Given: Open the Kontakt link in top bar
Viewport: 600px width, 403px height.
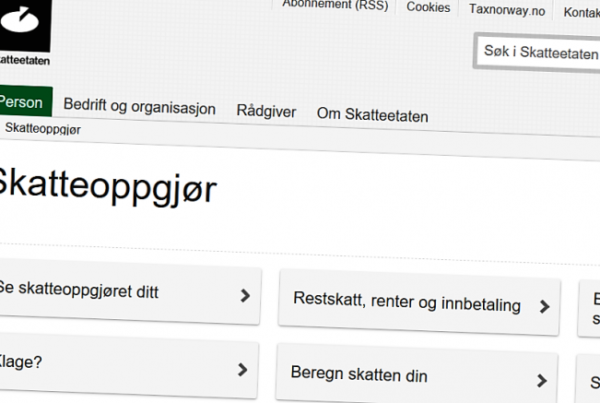Looking at the screenshot, I should (x=581, y=12).
